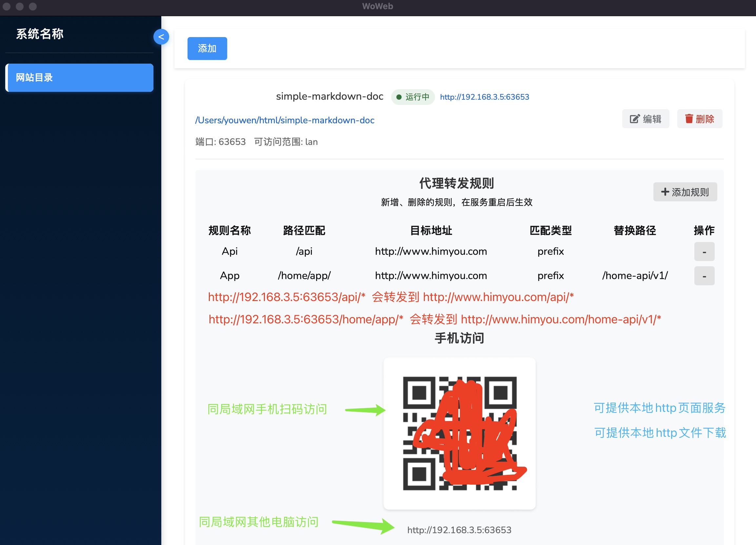Click the blue 添加 button

(207, 48)
